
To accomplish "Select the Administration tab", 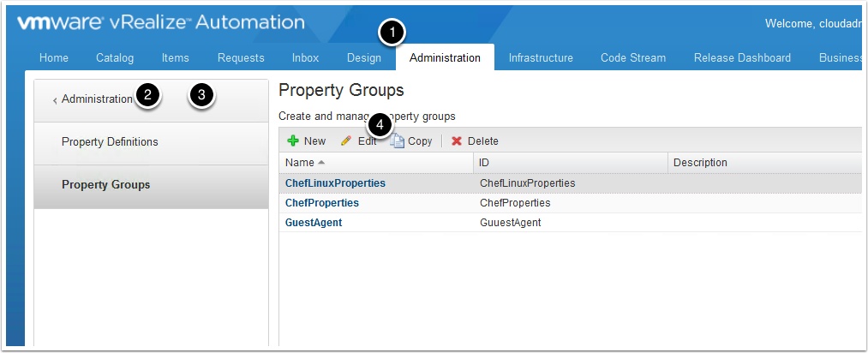I will (445, 57).
